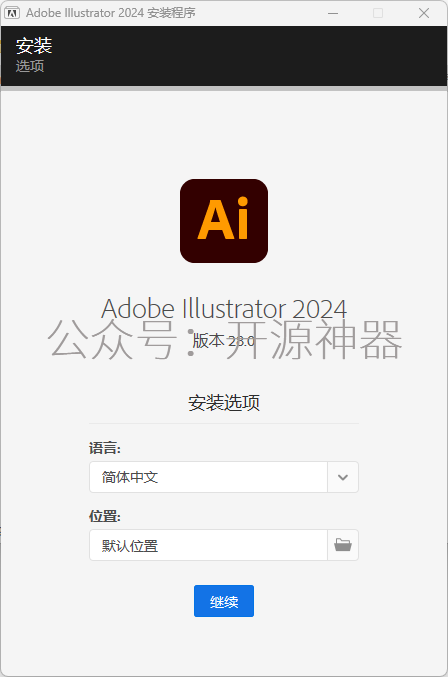This screenshot has height=677, width=448.
Task: Click the 位置: label
Action: (105, 516)
